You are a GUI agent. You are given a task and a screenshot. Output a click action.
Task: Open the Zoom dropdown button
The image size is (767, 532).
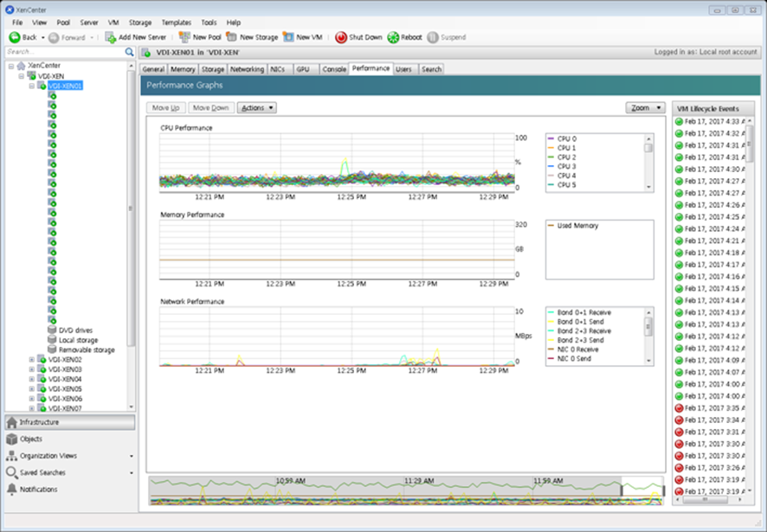pyautogui.click(x=645, y=107)
